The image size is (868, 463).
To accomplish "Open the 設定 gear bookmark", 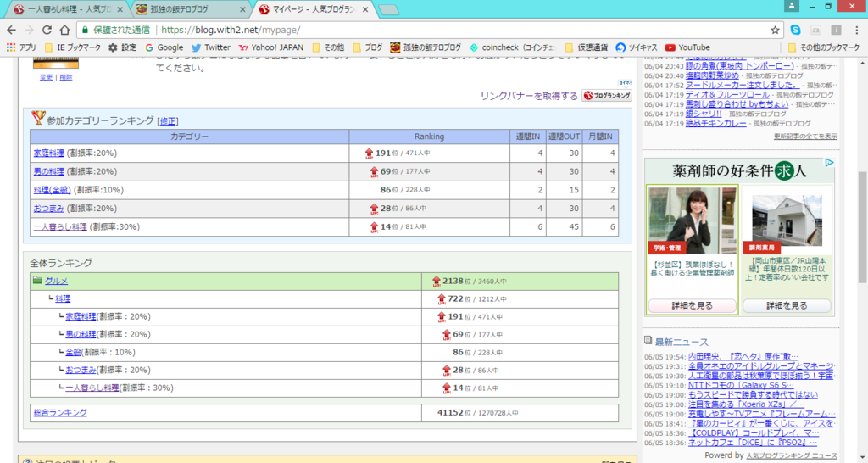I will click(x=122, y=47).
